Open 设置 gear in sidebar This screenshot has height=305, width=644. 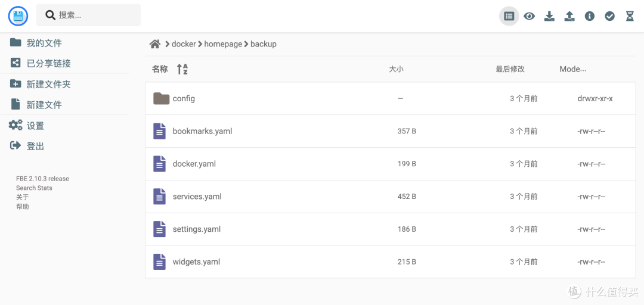pos(35,126)
